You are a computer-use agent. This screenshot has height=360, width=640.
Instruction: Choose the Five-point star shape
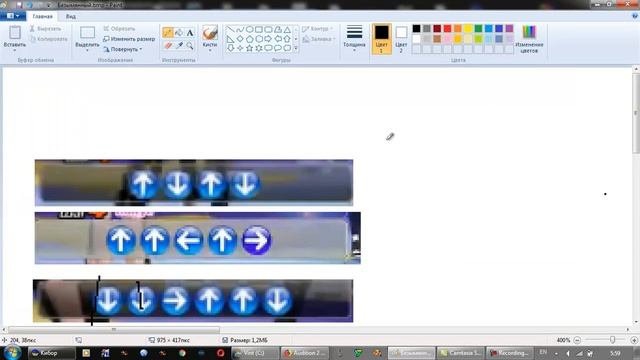(249, 48)
